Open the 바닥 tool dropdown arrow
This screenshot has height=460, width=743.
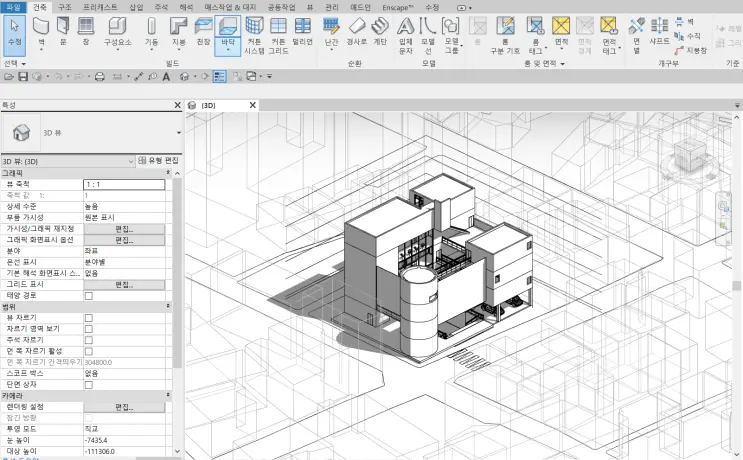(228, 50)
